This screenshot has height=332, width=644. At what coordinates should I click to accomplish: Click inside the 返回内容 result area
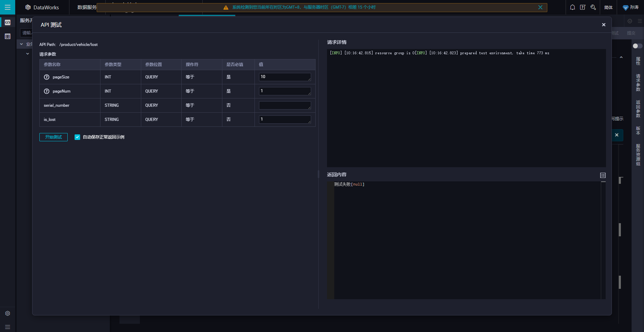(466, 240)
